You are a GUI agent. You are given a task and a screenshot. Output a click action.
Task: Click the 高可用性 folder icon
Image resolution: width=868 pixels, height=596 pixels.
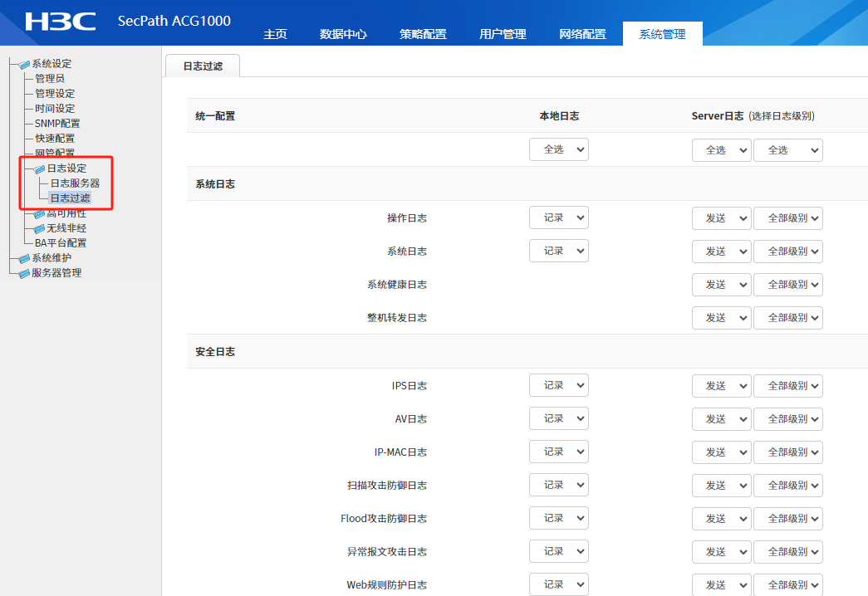click(39, 214)
